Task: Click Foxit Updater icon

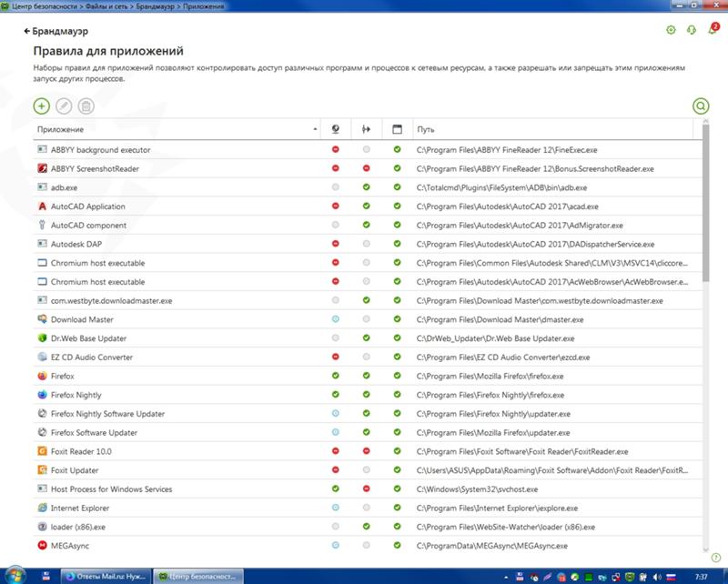Action: [42, 470]
